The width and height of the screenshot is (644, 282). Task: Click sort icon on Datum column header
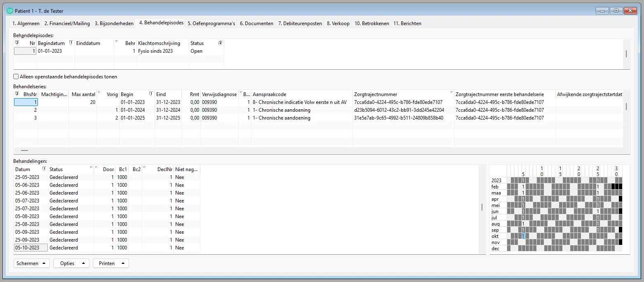(x=44, y=169)
